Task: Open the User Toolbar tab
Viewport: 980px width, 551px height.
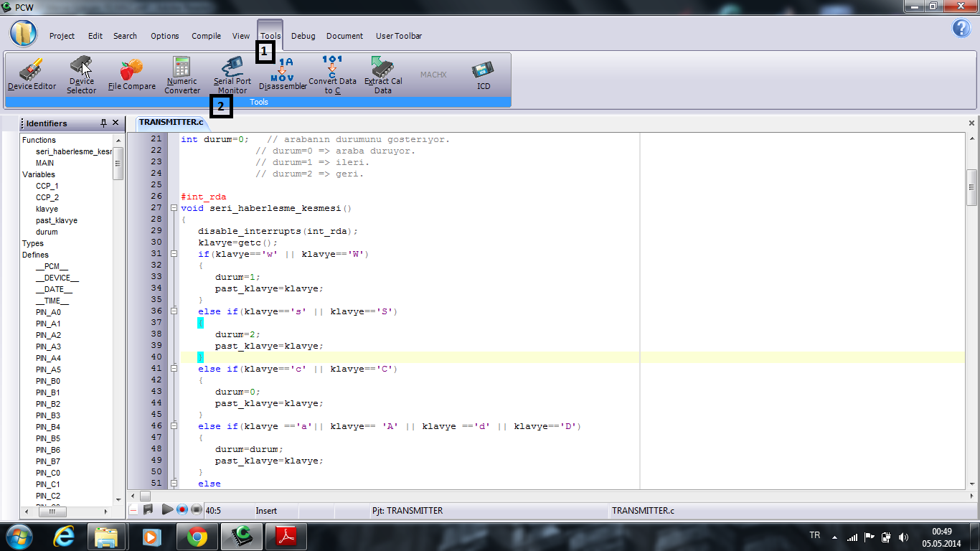Action: 399,36
